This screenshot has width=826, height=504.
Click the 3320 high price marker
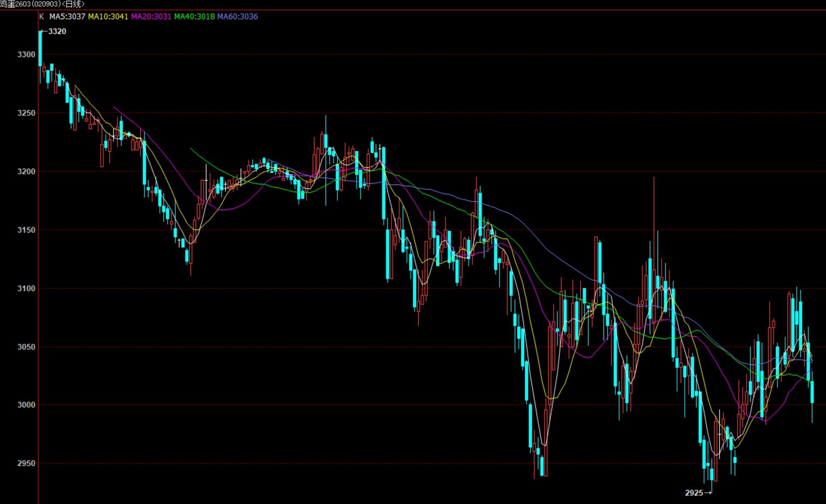tap(57, 31)
